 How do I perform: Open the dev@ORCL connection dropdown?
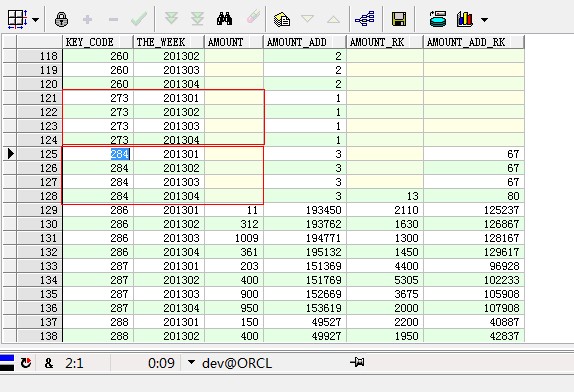click(191, 362)
